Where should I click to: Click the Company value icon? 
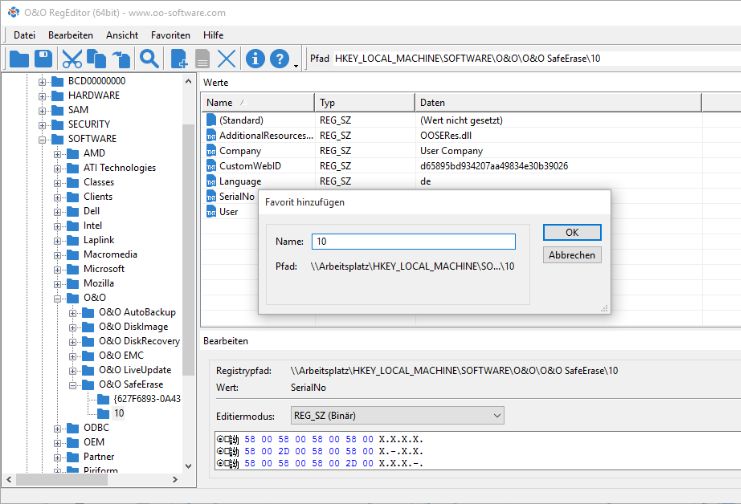[211, 151]
